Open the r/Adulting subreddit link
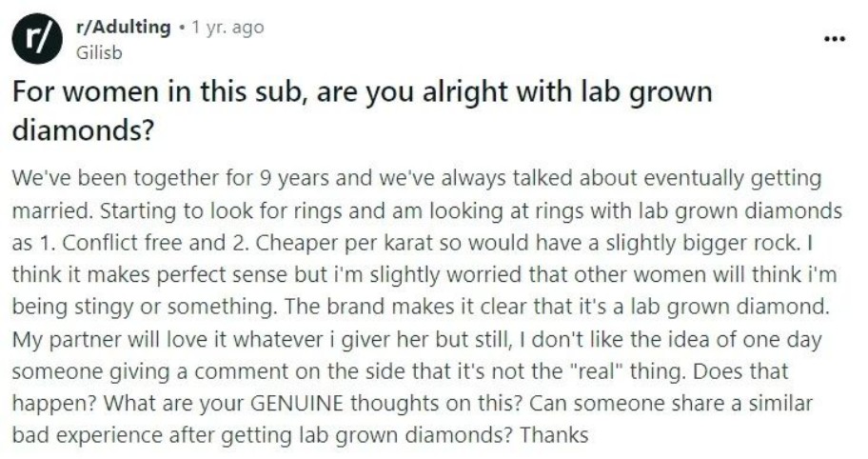The width and height of the screenshot is (868, 459). pos(123,27)
